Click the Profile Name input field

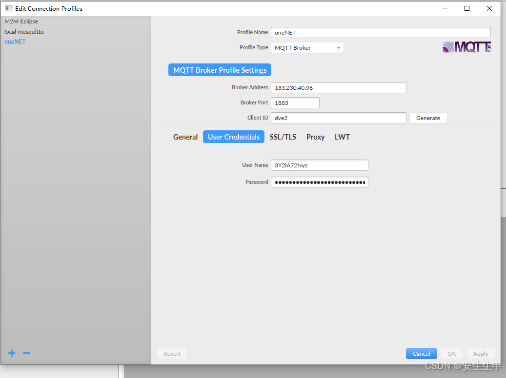pyautogui.click(x=381, y=32)
